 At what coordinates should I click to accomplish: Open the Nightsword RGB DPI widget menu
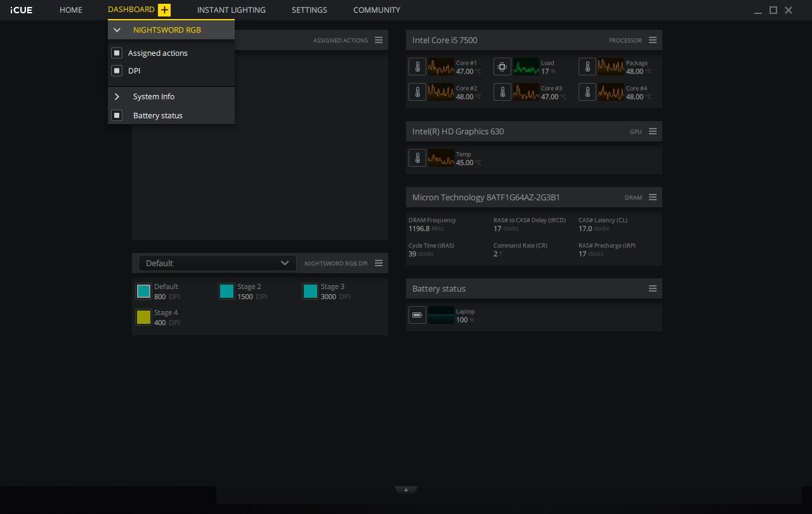click(x=379, y=263)
